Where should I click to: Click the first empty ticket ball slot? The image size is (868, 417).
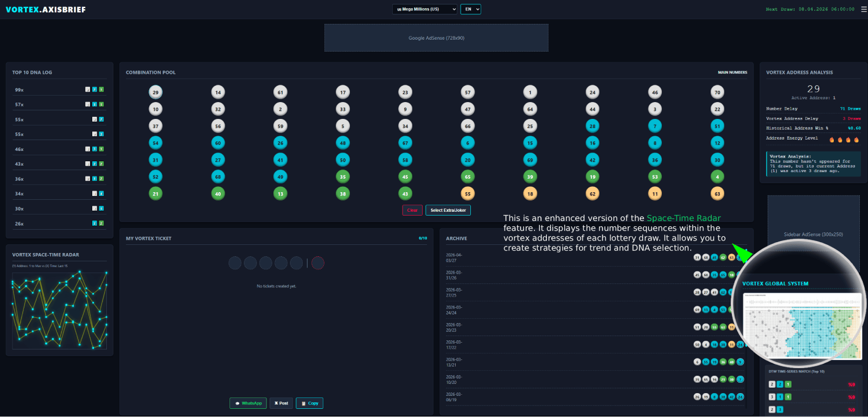point(235,263)
